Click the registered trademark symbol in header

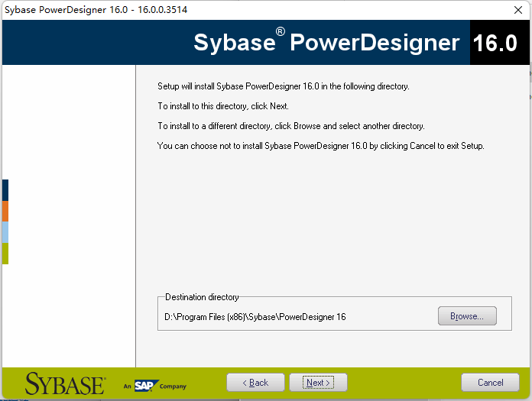click(x=281, y=31)
